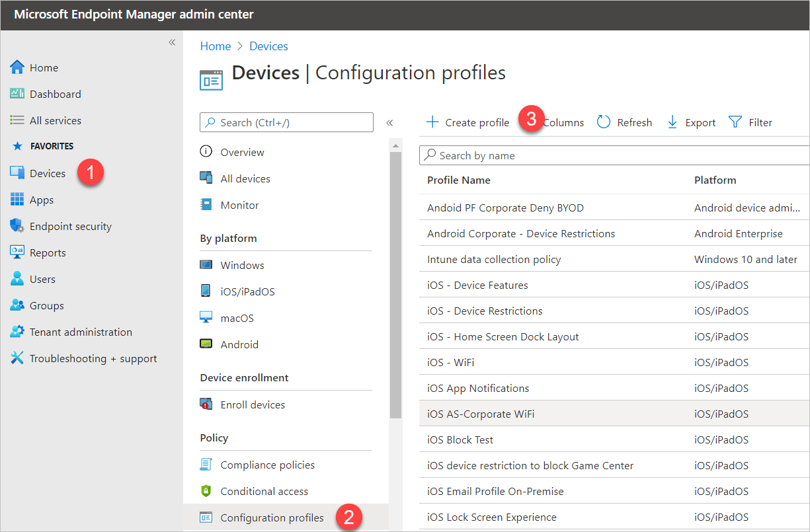Click the Windows platform icon

(x=206, y=265)
